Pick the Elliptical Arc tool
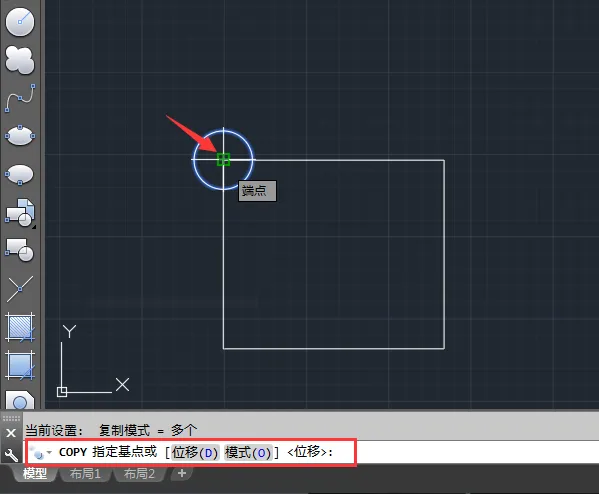The image size is (599, 494). point(20,175)
